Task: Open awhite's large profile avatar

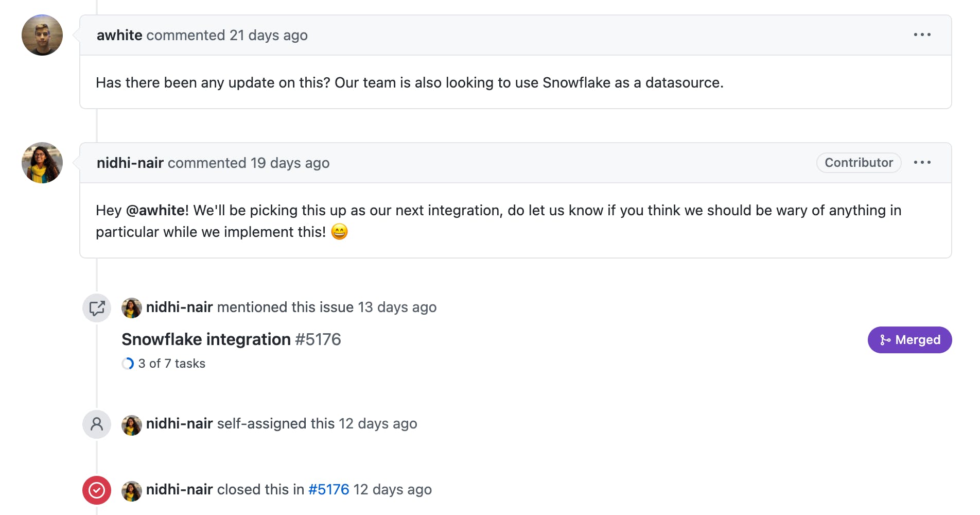Action: 42,35
